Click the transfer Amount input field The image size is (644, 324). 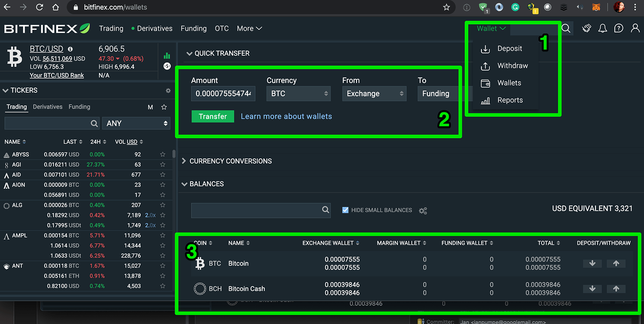coord(223,94)
